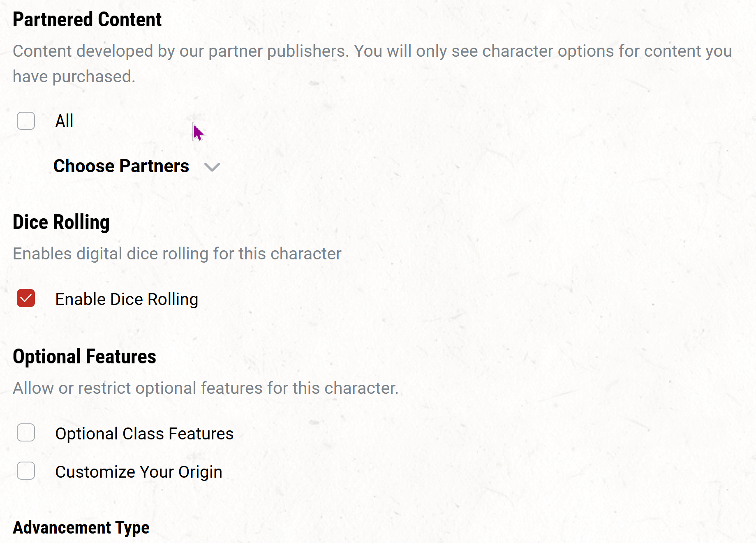The height and width of the screenshot is (543, 756).
Task: Click the Advancement Type heading
Action: click(81, 528)
